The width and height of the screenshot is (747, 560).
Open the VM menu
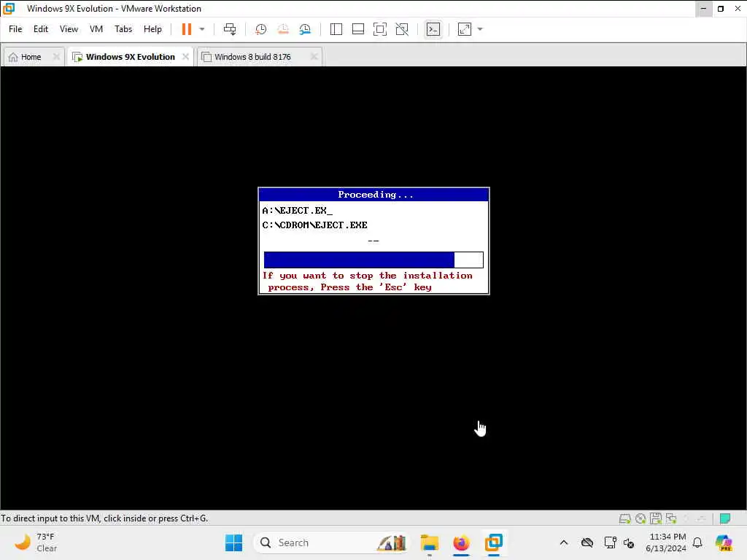pyautogui.click(x=96, y=29)
